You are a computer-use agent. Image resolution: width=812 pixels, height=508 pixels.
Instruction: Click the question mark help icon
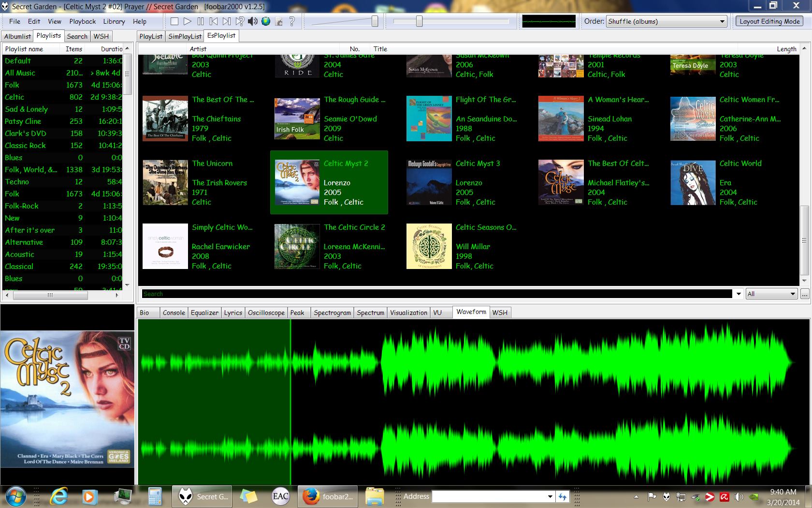[292, 21]
